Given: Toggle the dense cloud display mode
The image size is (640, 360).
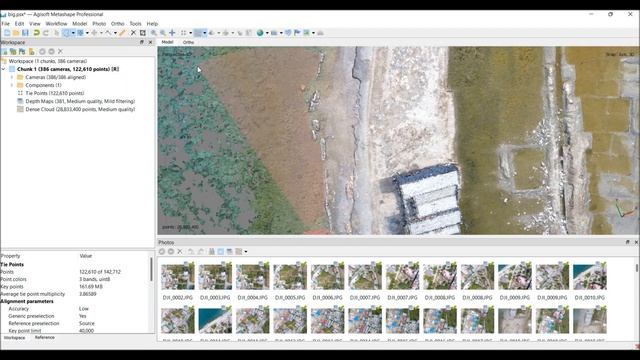Looking at the screenshot, I should pyautogui.click(x=198, y=33).
